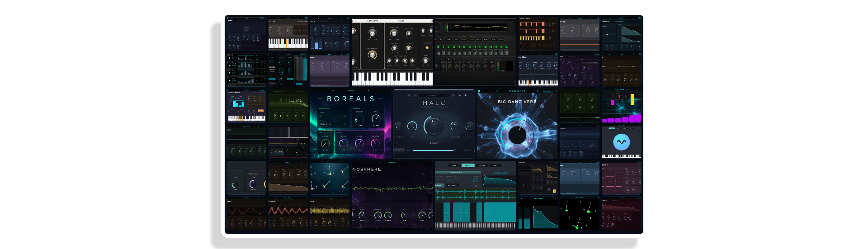Screen dimensions: 868x249
Task: Open the green spectrum analyzer plugin thumbnail
Action: coord(288,106)
